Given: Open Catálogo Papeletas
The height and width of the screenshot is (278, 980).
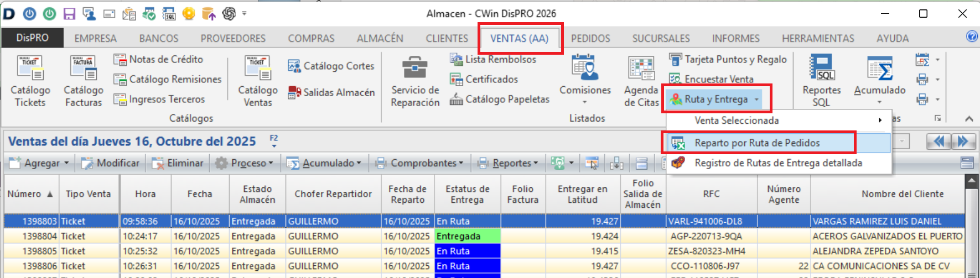Looking at the screenshot, I should [x=499, y=99].
